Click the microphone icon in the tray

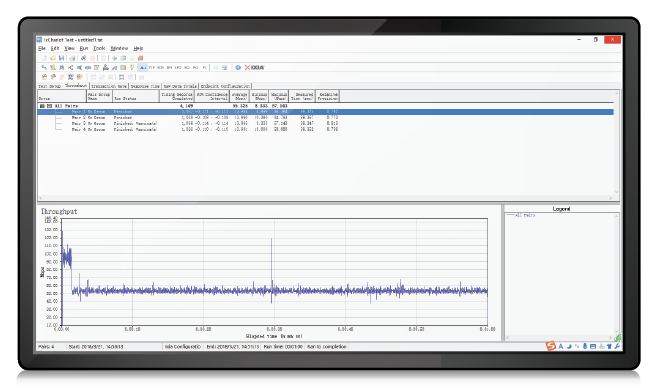click(x=585, y=346)
